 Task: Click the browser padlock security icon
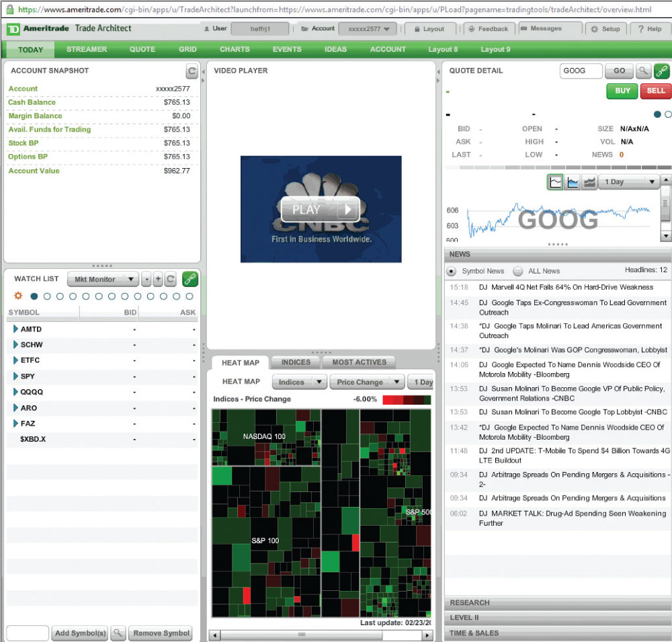click(x=9, y=9)
